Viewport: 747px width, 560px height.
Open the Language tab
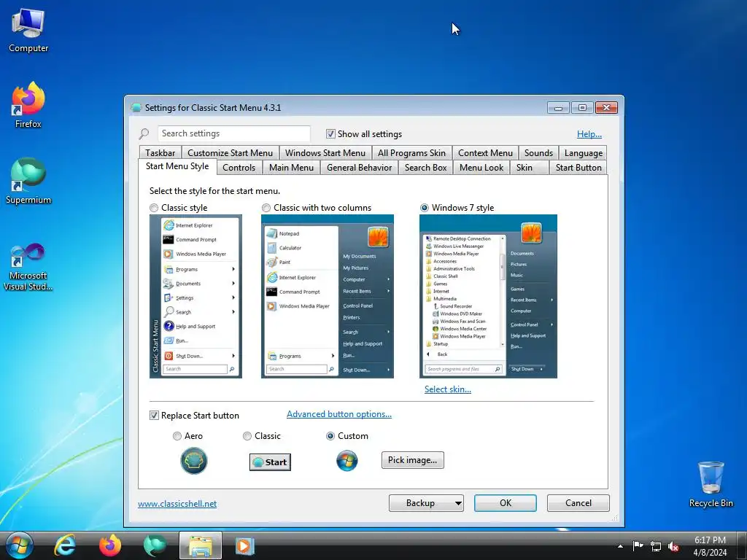583,153
